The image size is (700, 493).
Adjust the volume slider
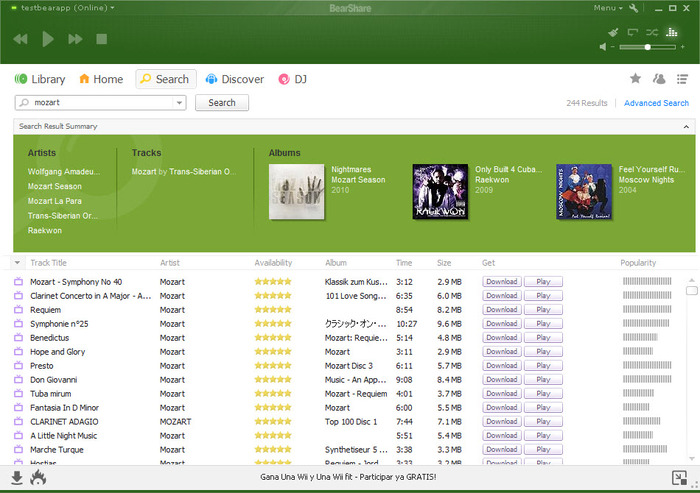[x=647, y=46]
